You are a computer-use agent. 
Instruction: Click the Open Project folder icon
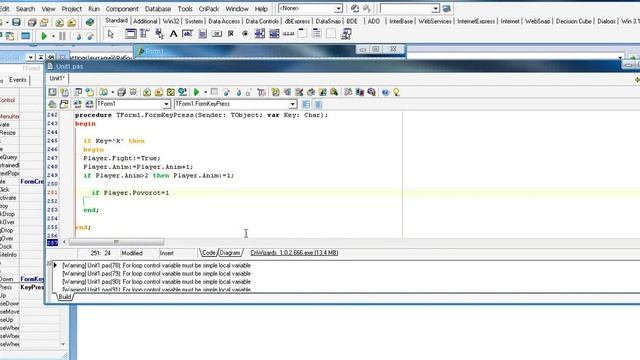(x=44, y=22)
